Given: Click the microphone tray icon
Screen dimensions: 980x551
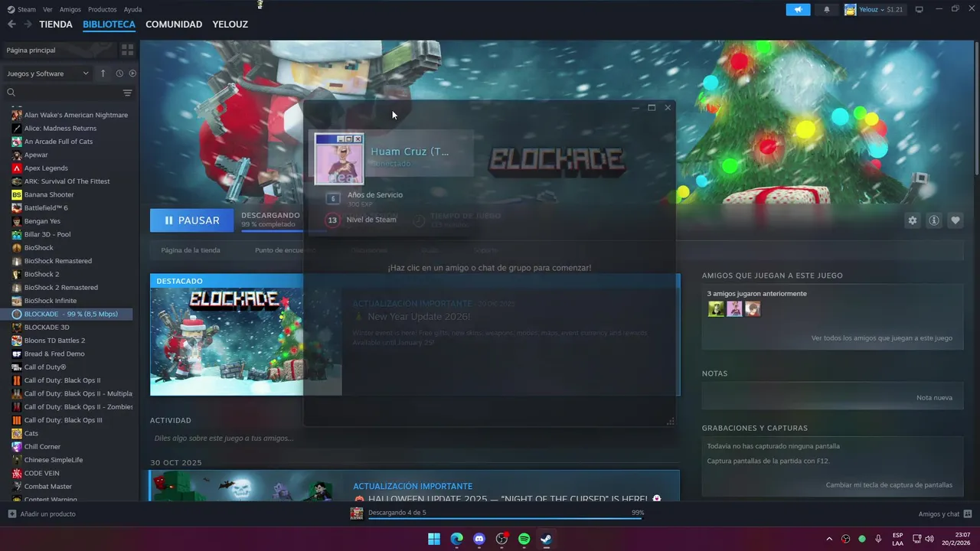Looking at the screenshot, I should pos(878,539).
